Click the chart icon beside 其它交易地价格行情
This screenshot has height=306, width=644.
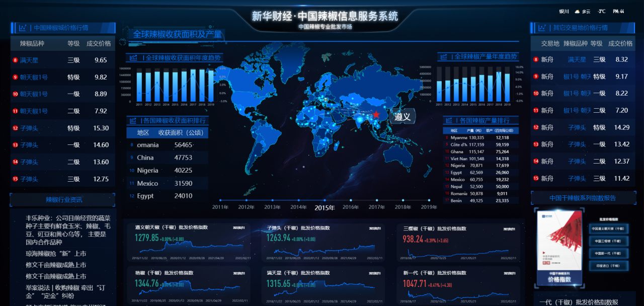(x=542, y=28)
